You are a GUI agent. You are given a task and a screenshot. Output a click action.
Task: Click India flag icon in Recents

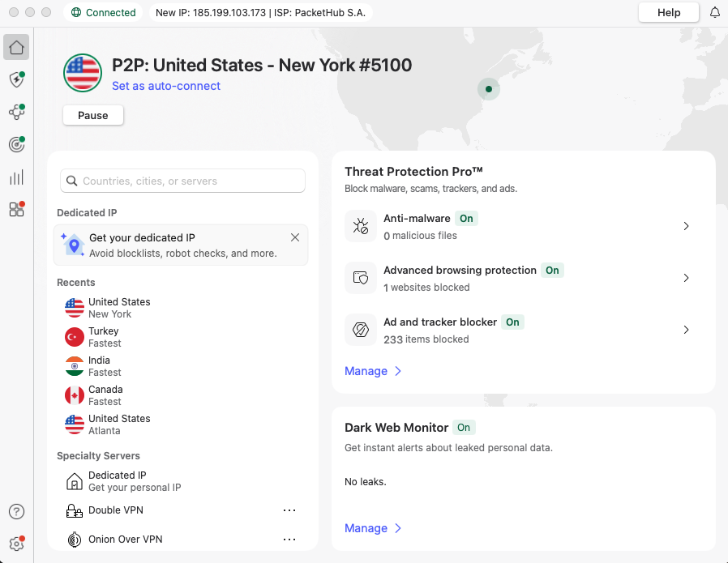(75, 366)
